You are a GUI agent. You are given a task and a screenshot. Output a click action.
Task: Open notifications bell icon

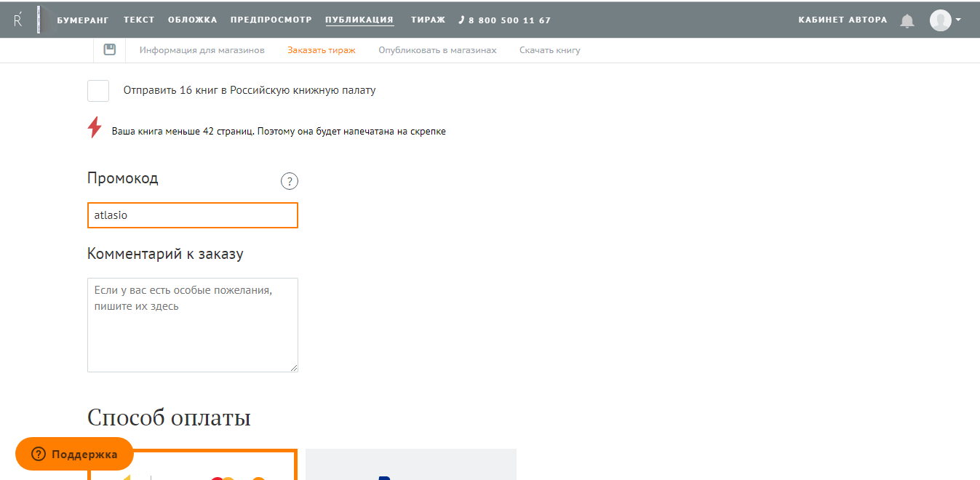[x=907, y=20]
